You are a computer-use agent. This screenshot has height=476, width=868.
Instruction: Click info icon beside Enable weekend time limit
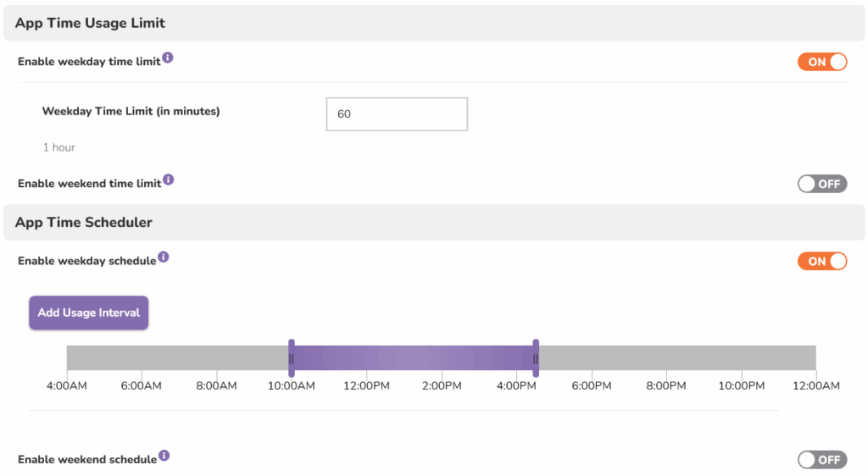tap(168, 180)
